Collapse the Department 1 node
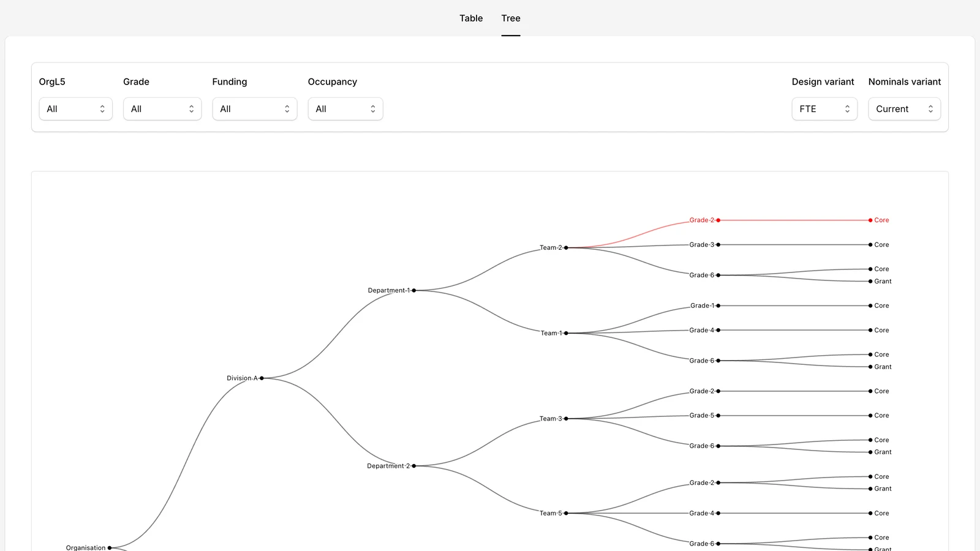Viewport: 980px width, 551px height. (x=414, y=290)
